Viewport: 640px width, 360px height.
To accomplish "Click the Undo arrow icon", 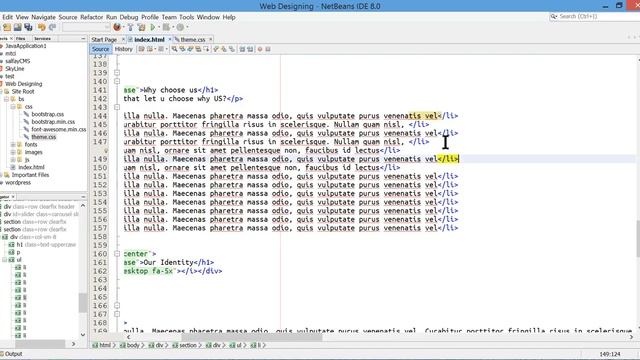I will tap(42, 27).
